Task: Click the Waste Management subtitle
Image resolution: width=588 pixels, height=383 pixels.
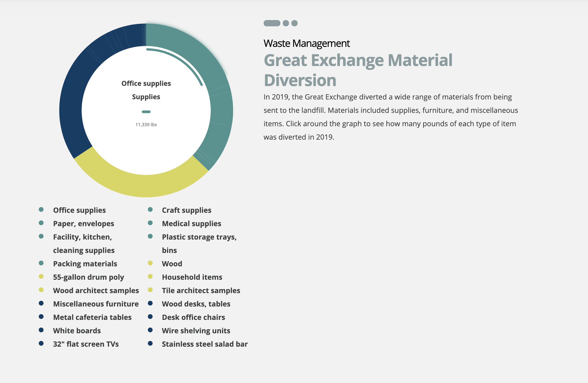Action: point(307,44)
